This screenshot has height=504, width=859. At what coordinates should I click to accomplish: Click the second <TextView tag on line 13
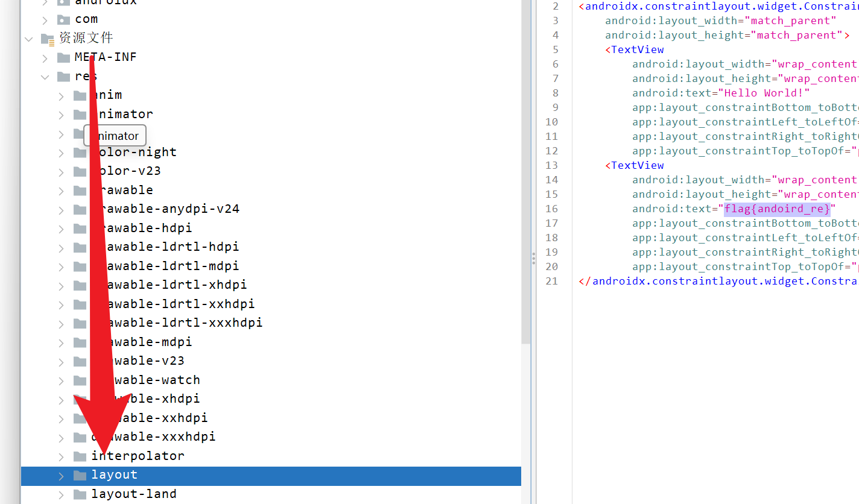click(x=635, y=165)
